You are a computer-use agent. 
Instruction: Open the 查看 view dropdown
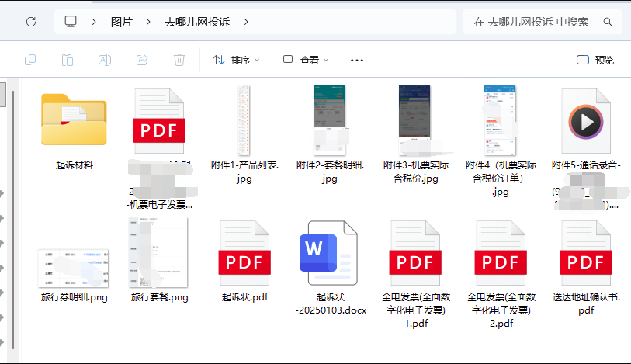(306, 60)
